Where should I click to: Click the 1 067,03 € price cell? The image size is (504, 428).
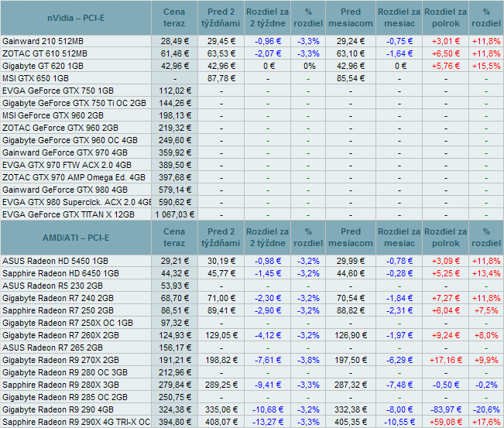[x=174, y=214]
